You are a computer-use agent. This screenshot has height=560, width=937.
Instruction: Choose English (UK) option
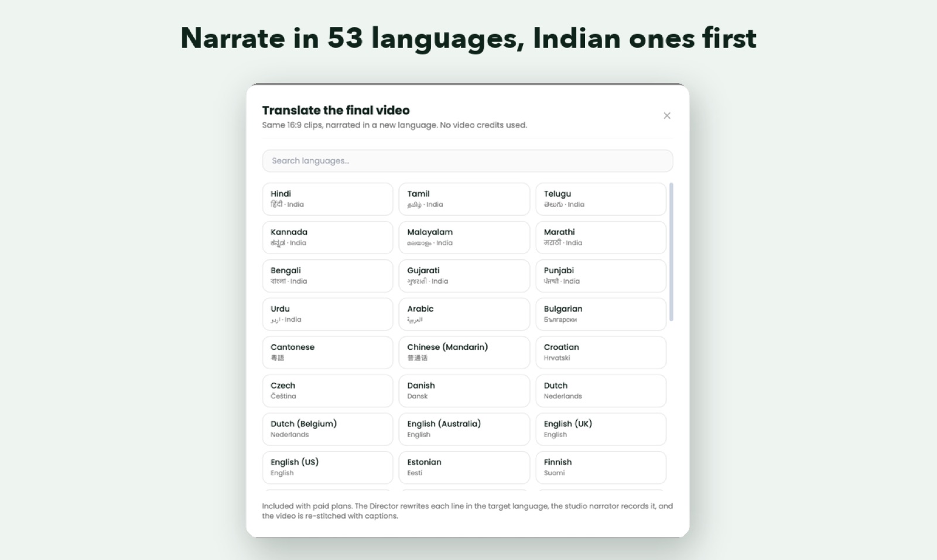pos(601,429)
